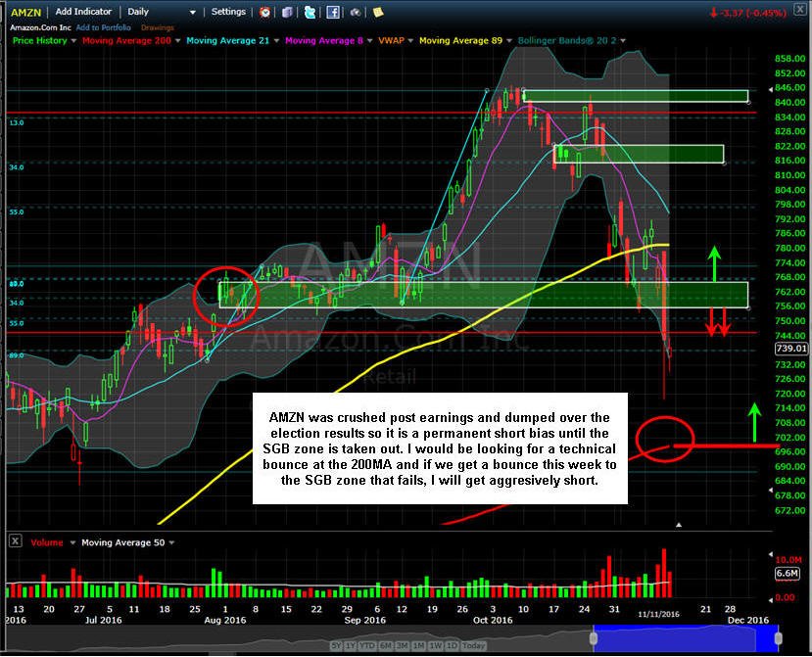Click the Moving Average 200 label
Viewport: 812px width, 657px height.
126,40
